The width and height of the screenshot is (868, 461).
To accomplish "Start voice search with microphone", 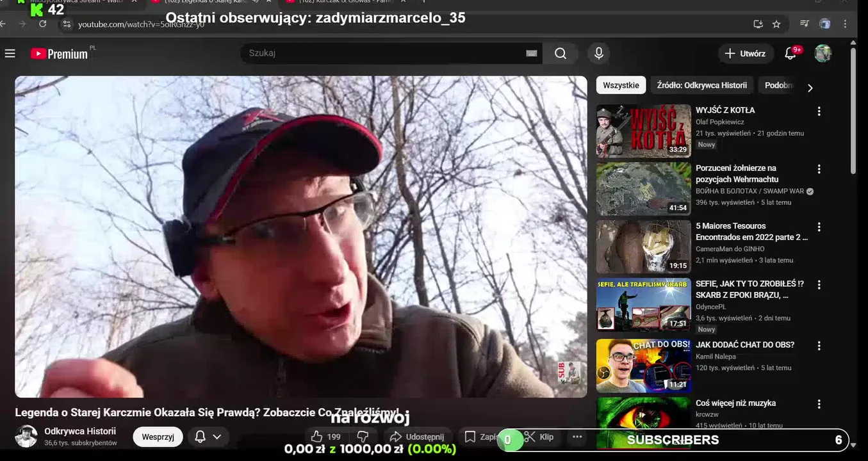I will point(599,53).
